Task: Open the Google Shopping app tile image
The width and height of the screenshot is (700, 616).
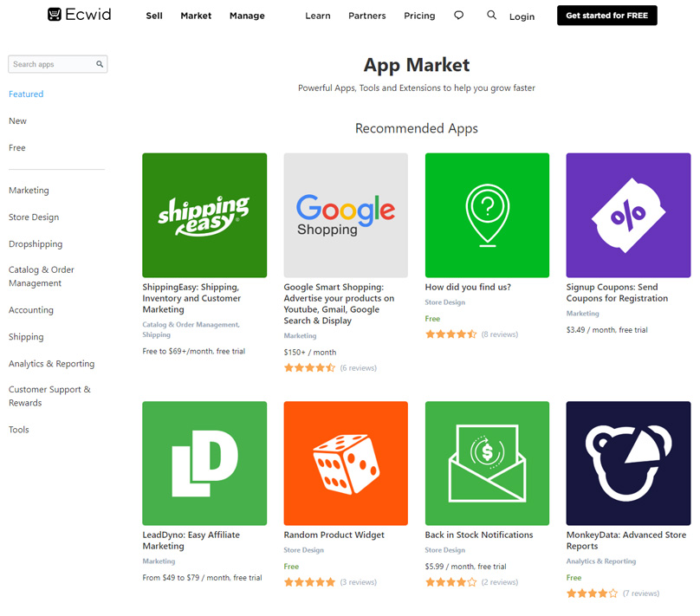Action: [x=346, y=215]
